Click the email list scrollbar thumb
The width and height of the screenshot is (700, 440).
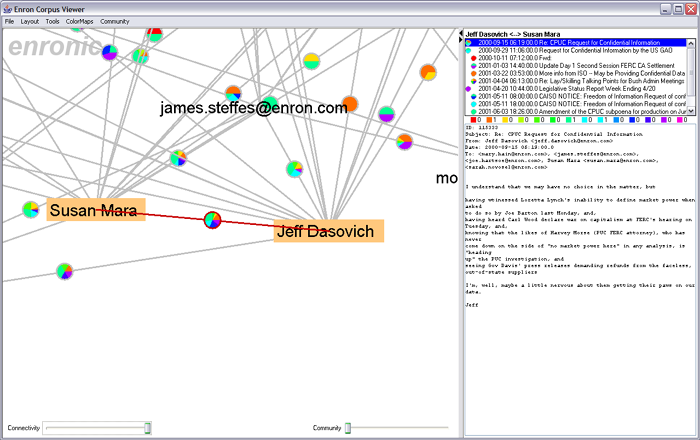691,71
